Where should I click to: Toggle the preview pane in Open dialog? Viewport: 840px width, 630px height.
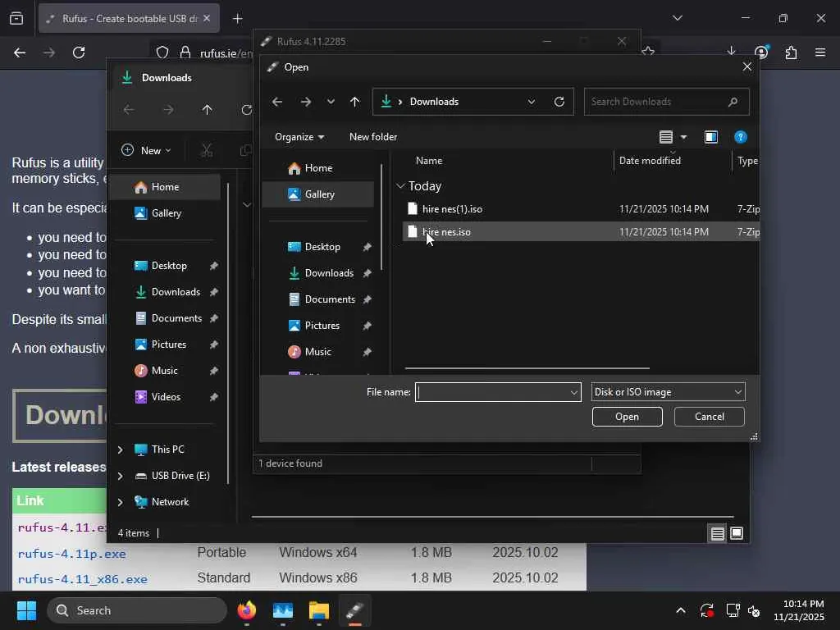point(711,137)
